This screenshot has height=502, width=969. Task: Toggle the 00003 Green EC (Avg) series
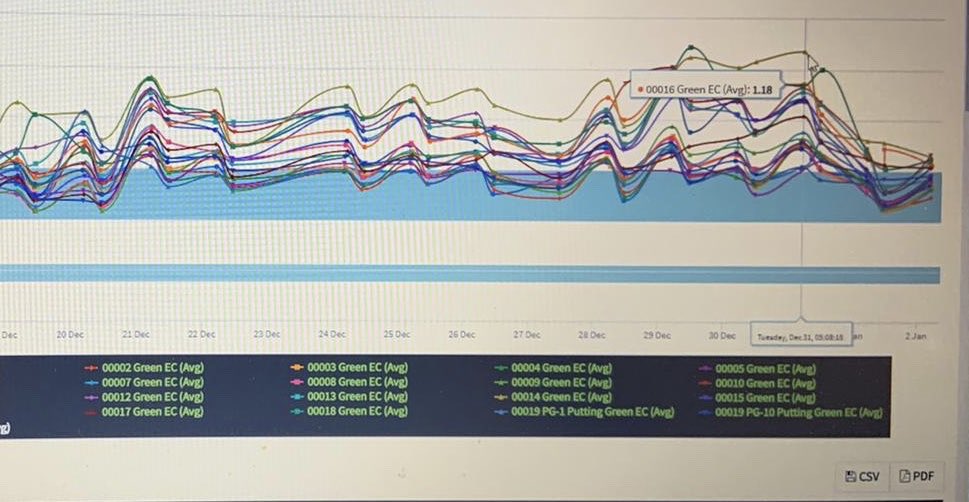point(349,368)
